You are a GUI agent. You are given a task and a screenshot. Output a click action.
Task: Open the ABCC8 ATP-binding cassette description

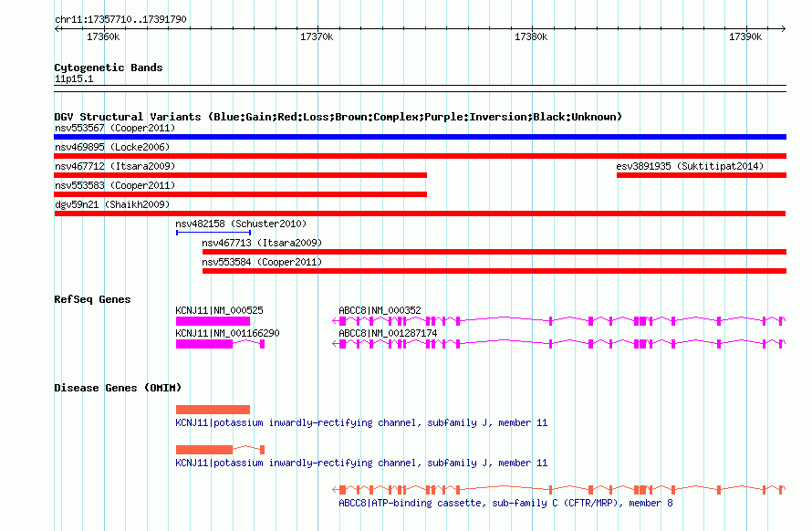click(505, 503)
